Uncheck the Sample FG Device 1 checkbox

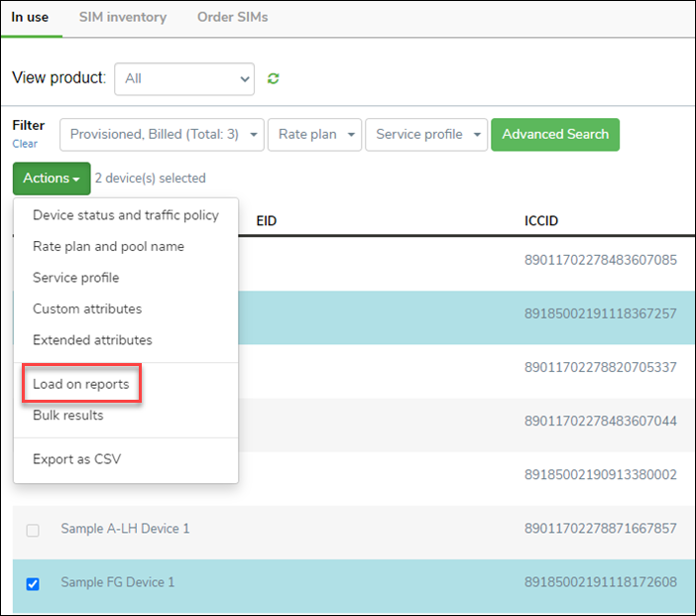pyautogui.click(x=33, y=584)
